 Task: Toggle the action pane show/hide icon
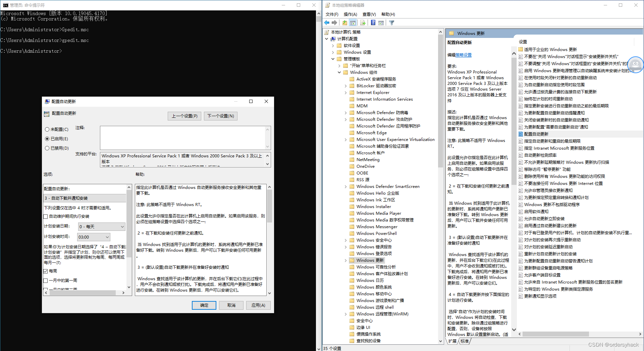point(381,22)
